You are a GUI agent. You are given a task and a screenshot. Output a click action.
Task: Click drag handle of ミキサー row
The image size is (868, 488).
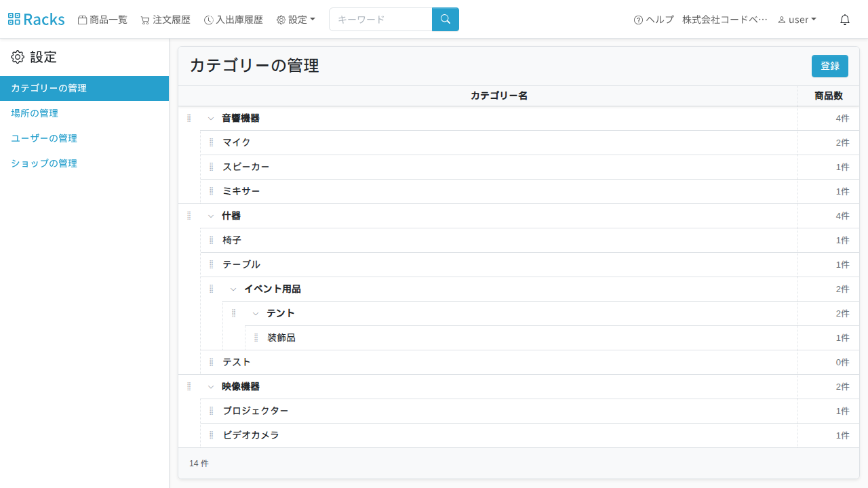[212, 191]
